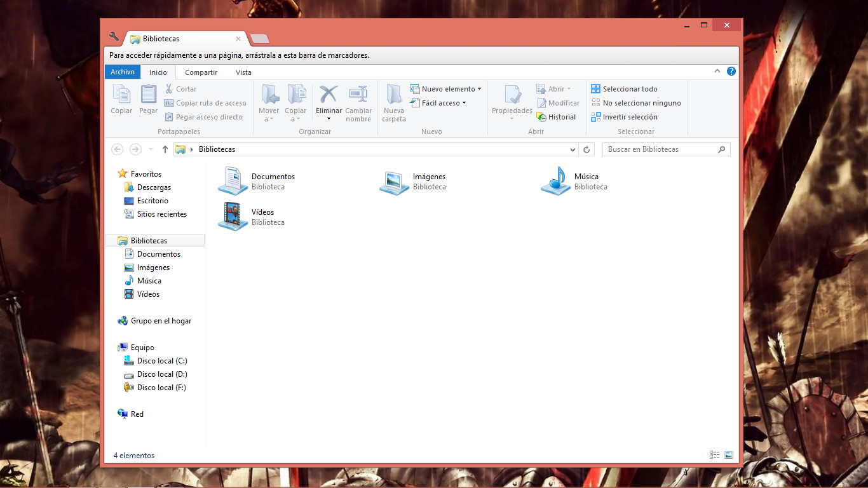Enable large icons view at bottom right
The image size is (868, 488).
click(x=728, y=455)
